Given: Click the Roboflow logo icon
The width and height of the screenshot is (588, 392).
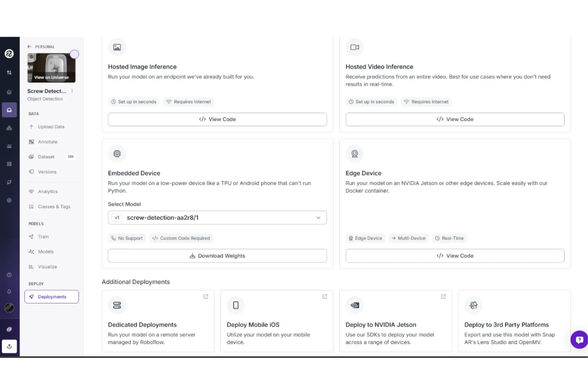Looking at the screenshot, I should tap(9, 54).
